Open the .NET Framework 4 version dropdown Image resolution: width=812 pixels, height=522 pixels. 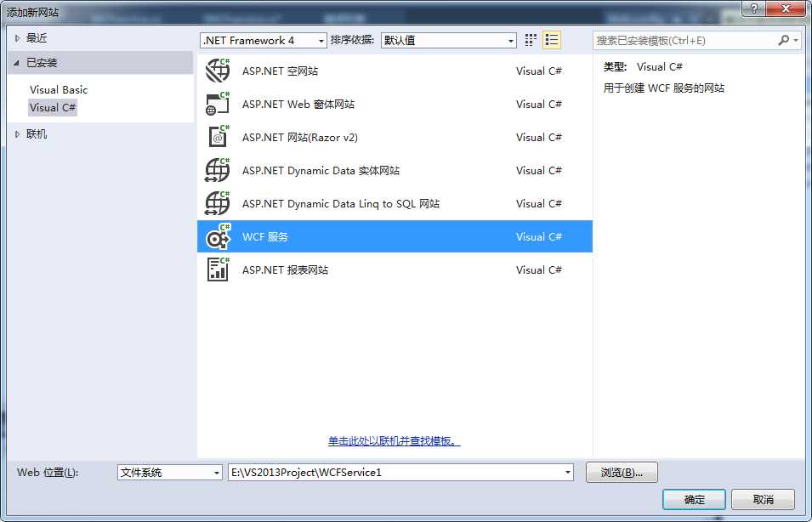tap(263, 41)
